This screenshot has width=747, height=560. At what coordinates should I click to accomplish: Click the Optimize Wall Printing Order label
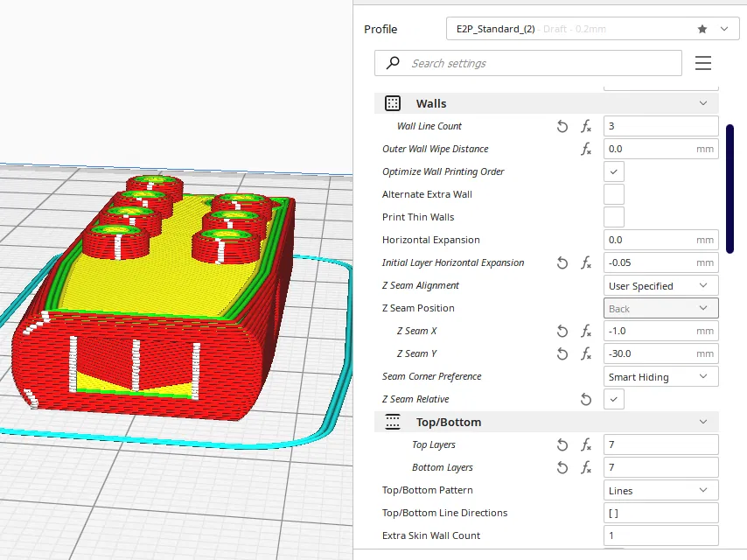(x=443, y=171)
